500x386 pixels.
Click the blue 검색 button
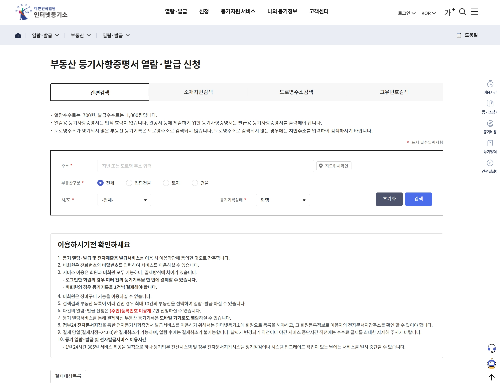coord(418,199)
